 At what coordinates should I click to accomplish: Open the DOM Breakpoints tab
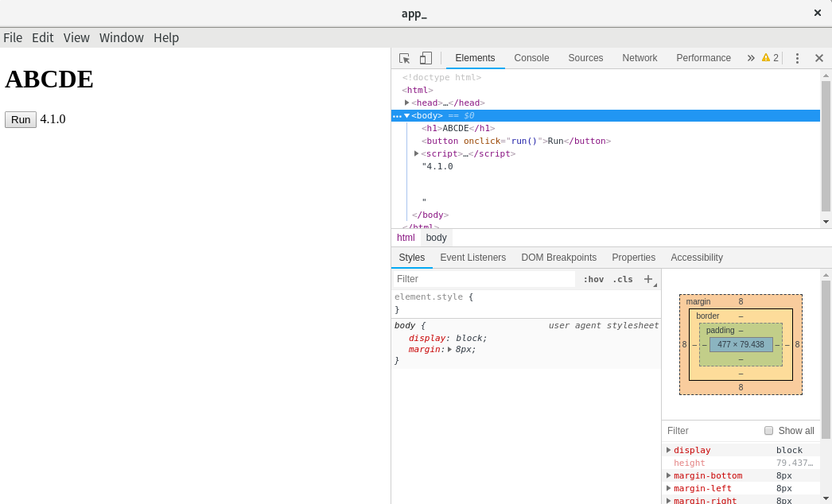[x=558, y=258]
